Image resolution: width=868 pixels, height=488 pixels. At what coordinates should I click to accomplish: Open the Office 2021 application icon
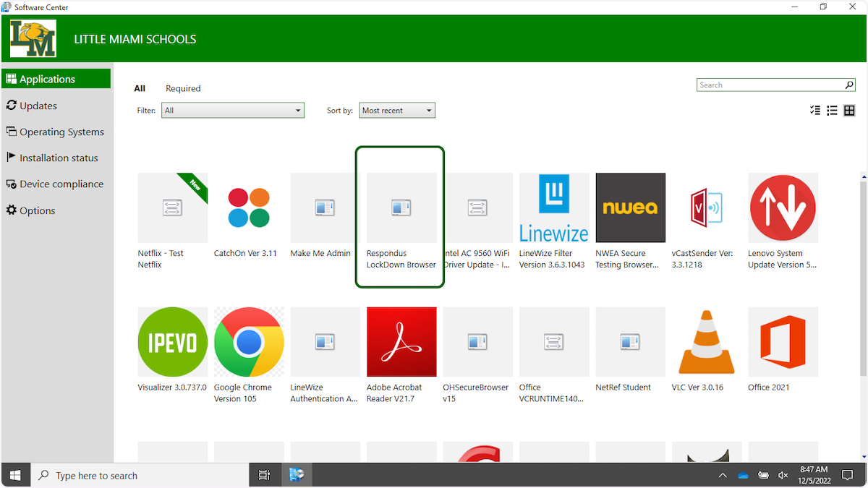[783, 342]
